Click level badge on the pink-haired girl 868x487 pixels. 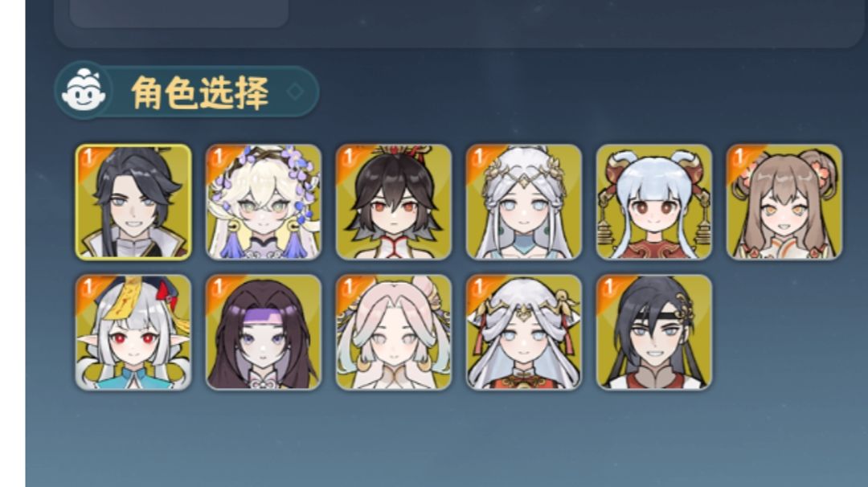point(349,288)
